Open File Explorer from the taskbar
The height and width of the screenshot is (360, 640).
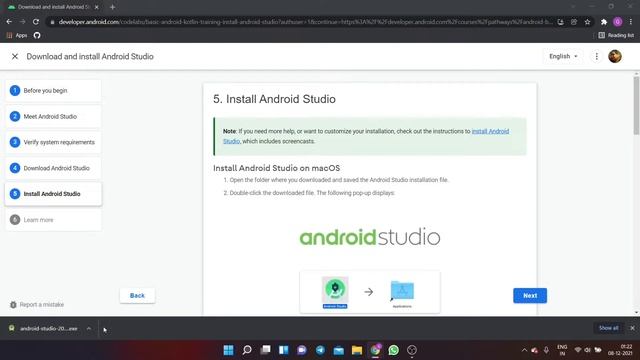pyautogui.click(x=357, y=350)
